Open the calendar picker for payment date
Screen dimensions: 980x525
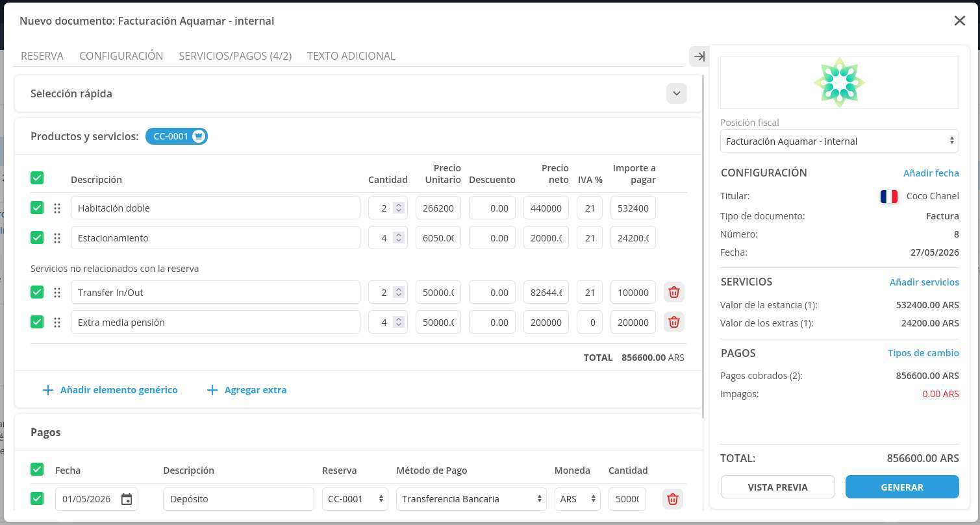[127, 499]
